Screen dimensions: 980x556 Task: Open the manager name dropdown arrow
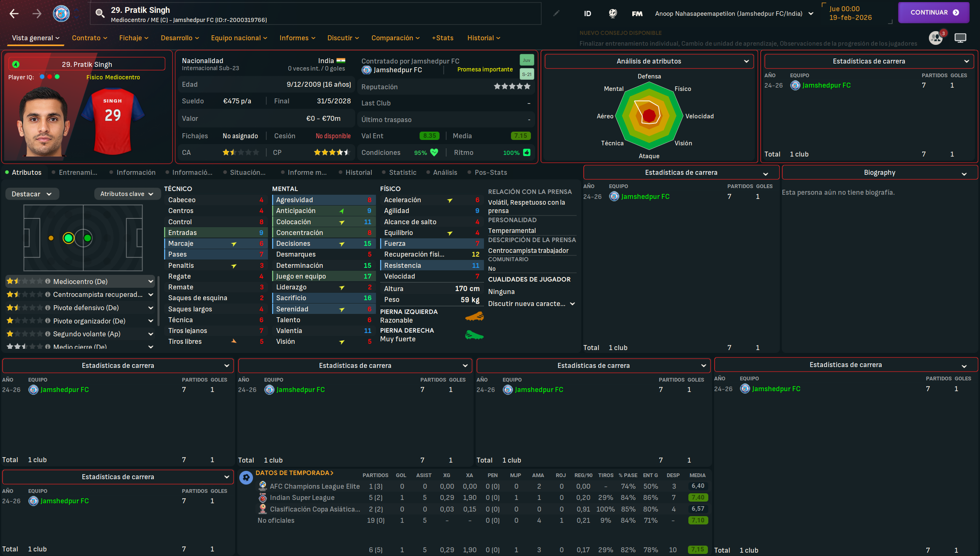(x=811, y=14)
